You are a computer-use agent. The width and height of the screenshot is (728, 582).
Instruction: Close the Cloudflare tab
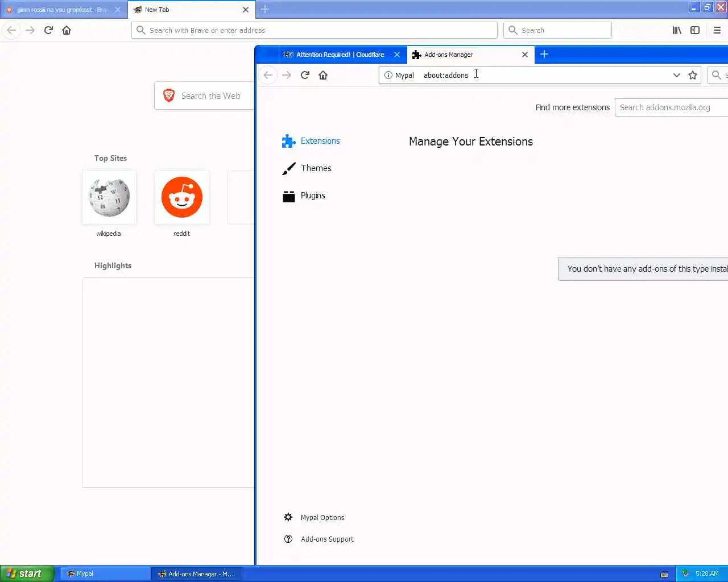point(397,55)
